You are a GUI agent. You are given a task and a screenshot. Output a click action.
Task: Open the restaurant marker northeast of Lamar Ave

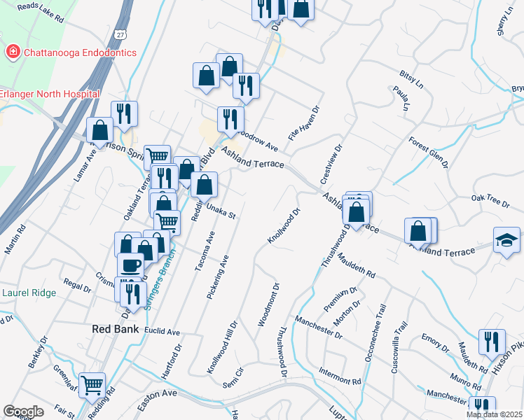124,113
